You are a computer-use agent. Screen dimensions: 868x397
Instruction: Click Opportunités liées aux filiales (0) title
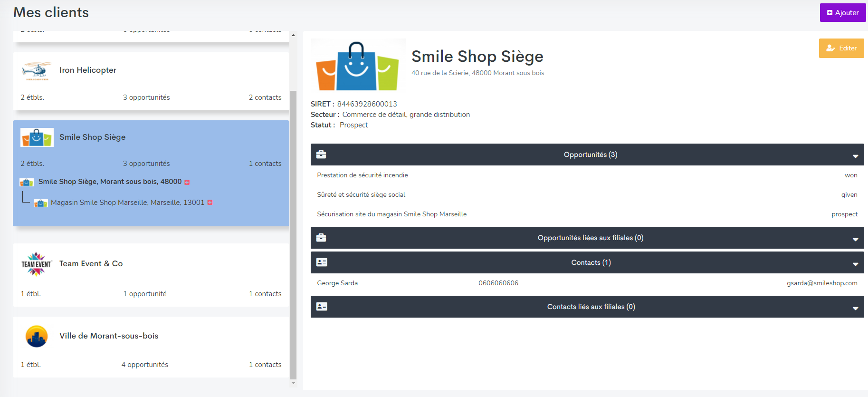pos(591,238)
